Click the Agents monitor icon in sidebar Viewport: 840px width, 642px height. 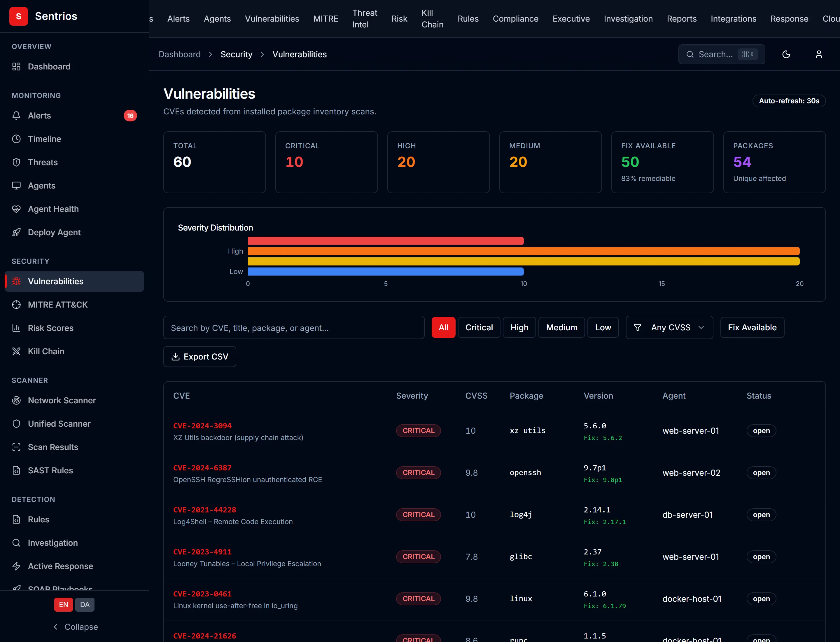click(x=16, y=185)
